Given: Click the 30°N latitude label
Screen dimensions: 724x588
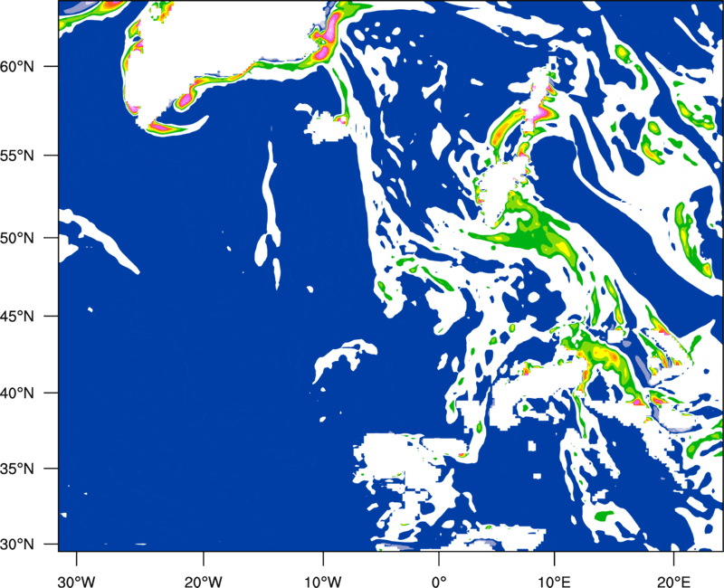Looking at the screenshot, I should pyautogui.click(x=17, y=545).
